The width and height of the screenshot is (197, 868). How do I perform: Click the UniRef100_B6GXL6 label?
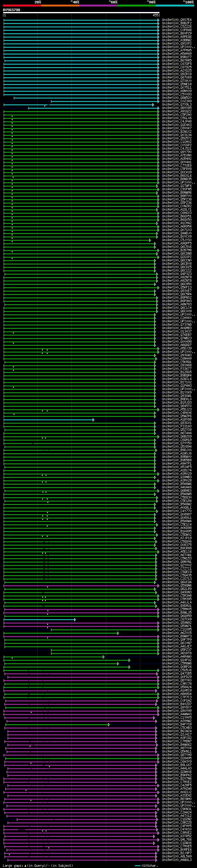tap(177, 176)
